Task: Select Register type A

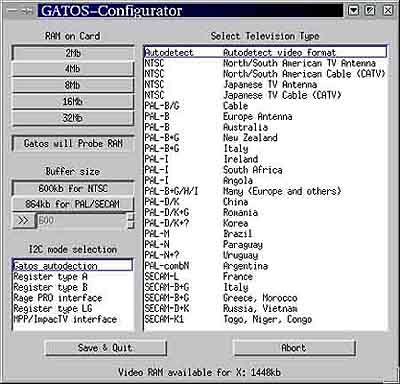Action: (x=72, y=277)
